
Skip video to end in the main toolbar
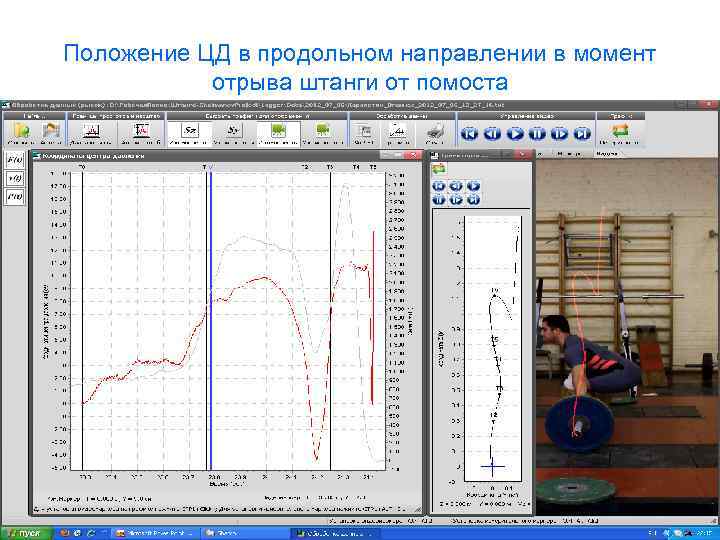582,134
